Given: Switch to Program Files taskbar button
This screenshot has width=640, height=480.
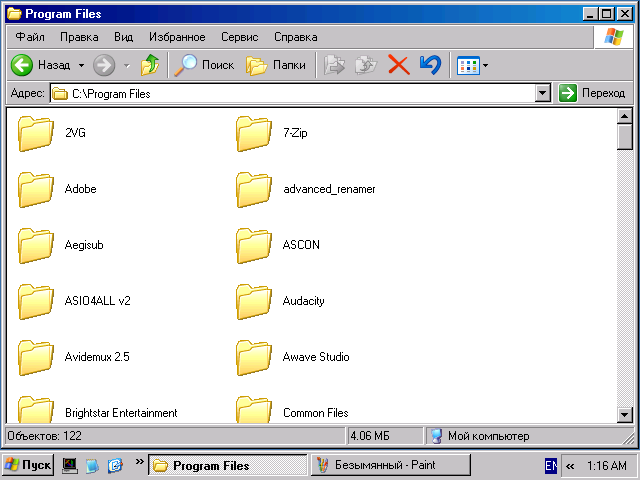Looking at the screenshot, I should (x=228, y=465).
